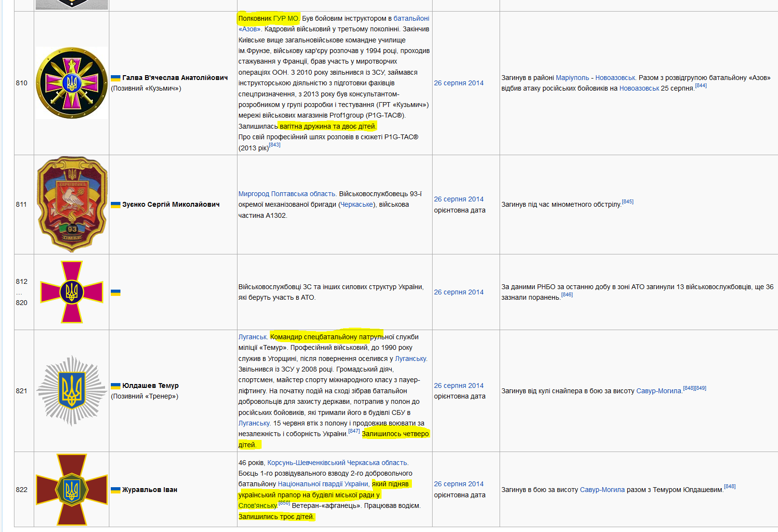The width and height of the screenshot is (778, 532).
Task: Click row number 822
Action: [22, 490]
